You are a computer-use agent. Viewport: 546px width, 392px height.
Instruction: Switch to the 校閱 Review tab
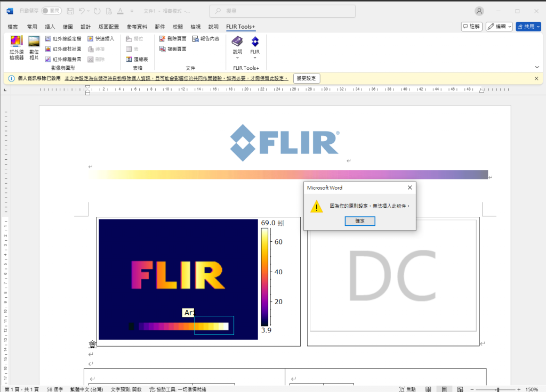[178, 27]
